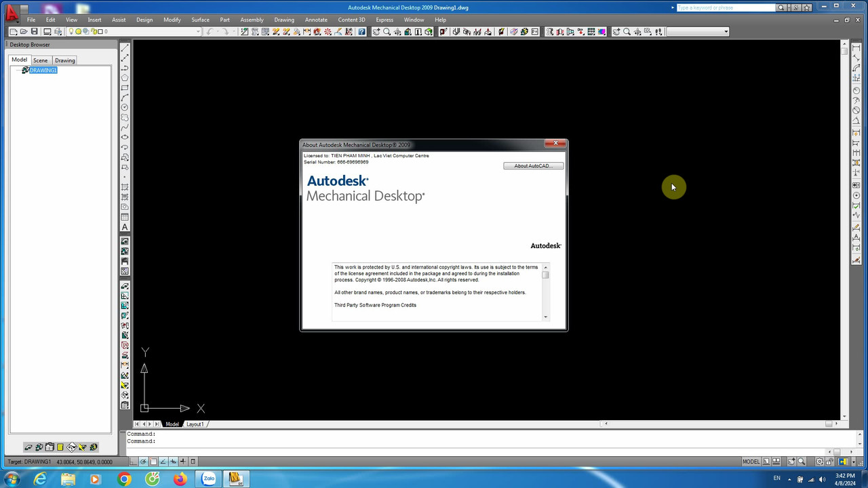This screenshot has width=868, height=488.
Task: Open Firefox from the taskbar
Action: [180, 479]
